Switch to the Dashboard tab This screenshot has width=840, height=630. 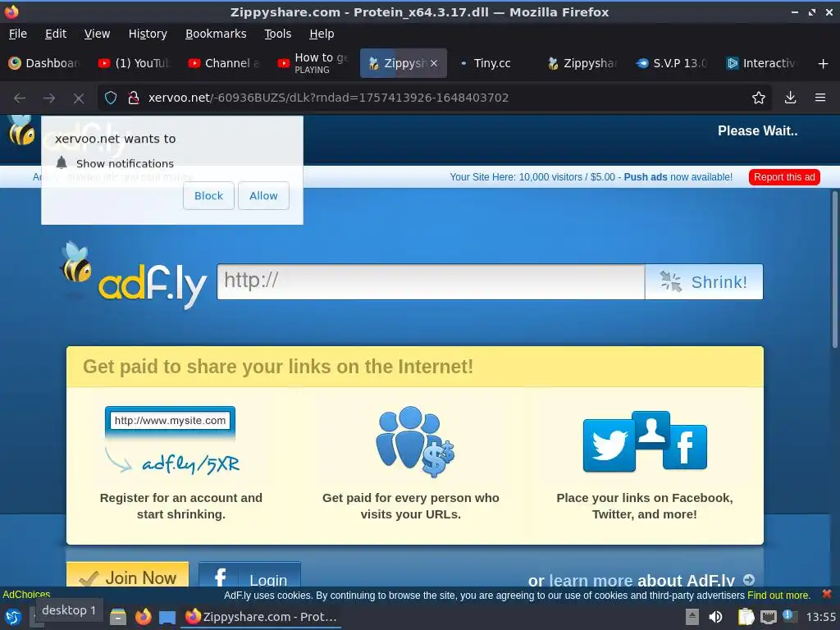coord(45,63)
